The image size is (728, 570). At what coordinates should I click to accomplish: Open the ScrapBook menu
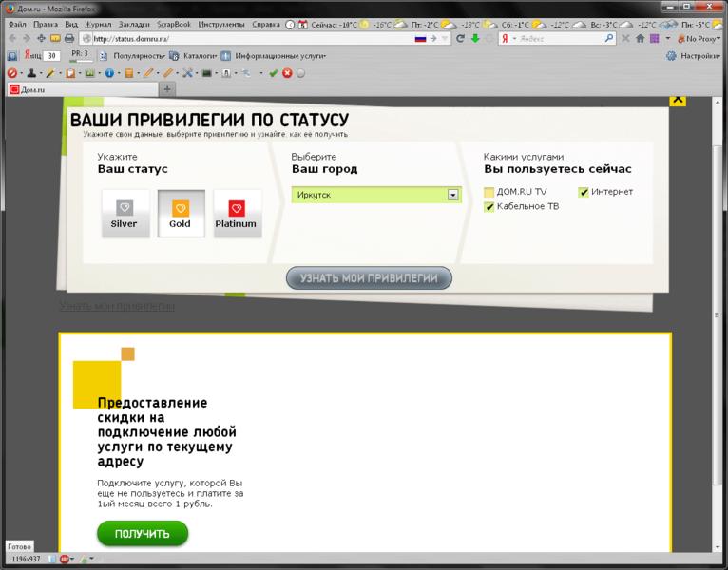(174, 24)
